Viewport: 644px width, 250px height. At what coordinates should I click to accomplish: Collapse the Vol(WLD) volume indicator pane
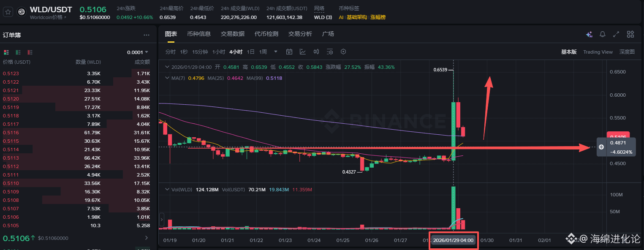pos(167,189)
